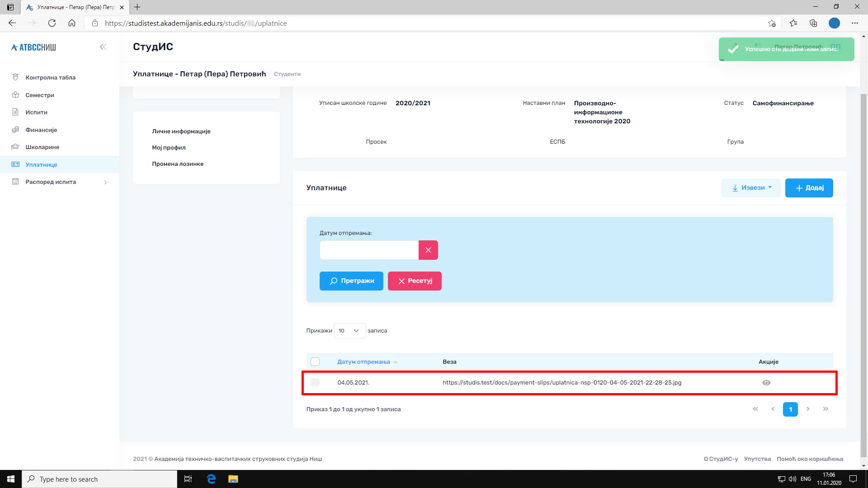
Task: Open Упутства footer link
Action: (757, 459)
